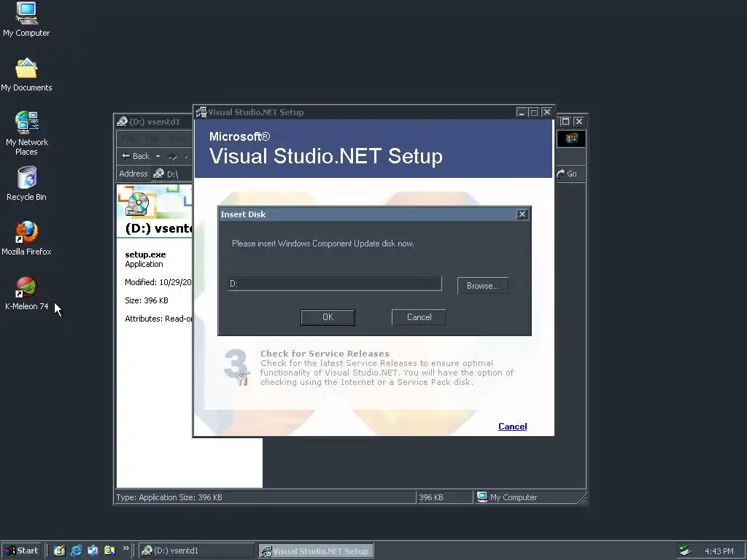Click the D: path field in Insert Disk
747x560 pixels.
(335, 284)
